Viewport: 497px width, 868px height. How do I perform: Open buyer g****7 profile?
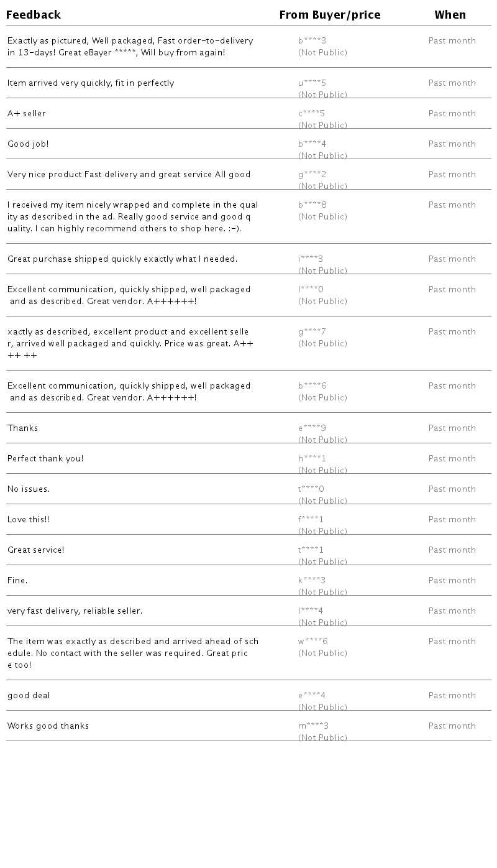click(x=312, y=332)
